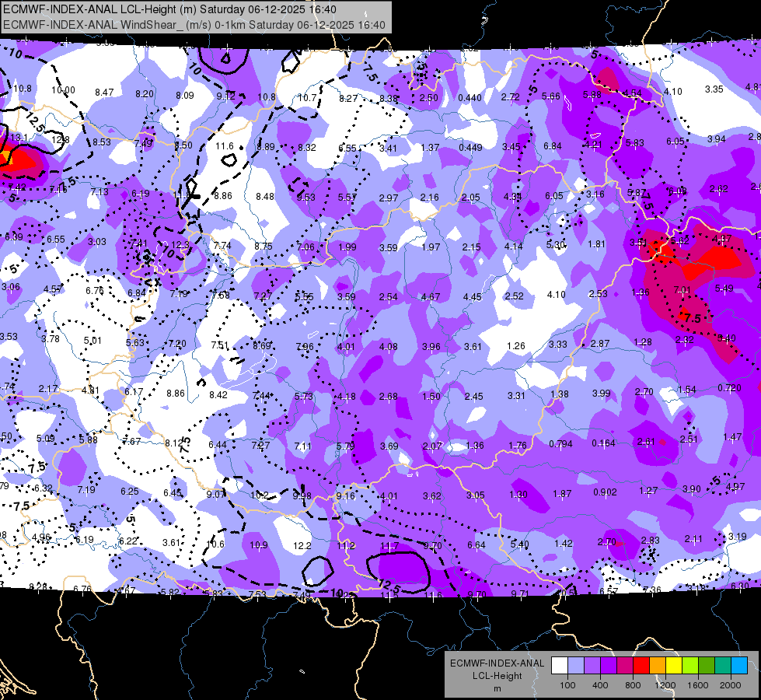Click the wind shear value 9.16

pos(345,496)
